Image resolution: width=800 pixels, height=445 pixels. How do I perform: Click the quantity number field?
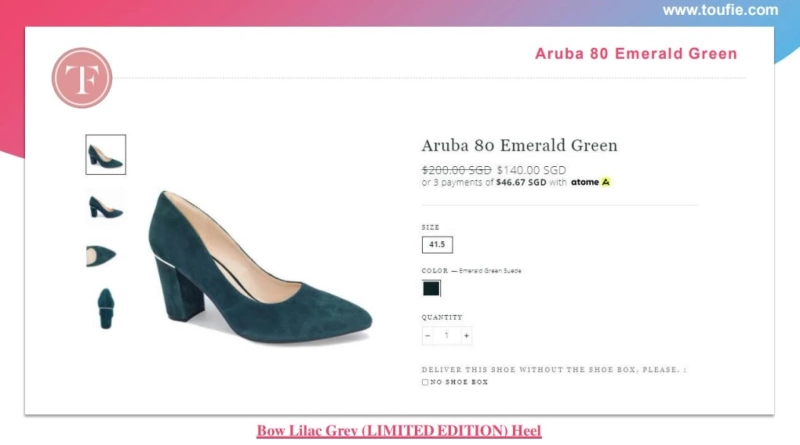pyautogui.click(x=447, y=335)
